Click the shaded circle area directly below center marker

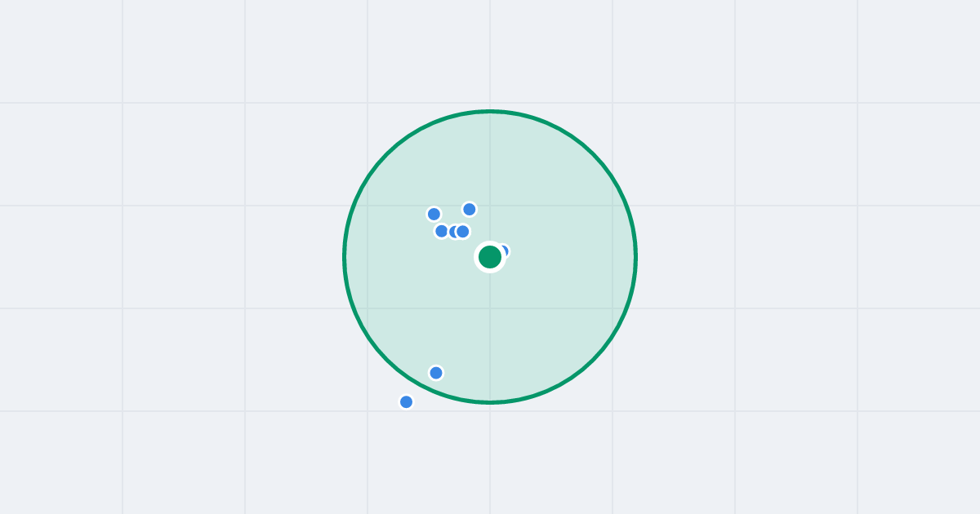tap(490, 335)
